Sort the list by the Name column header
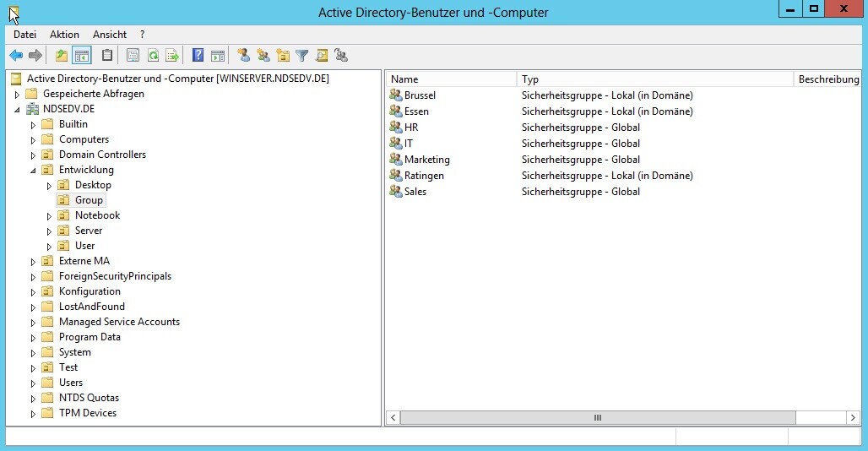The width and height of the screenshot is (868, 451). pyautogui.click(x=451, y=79)
